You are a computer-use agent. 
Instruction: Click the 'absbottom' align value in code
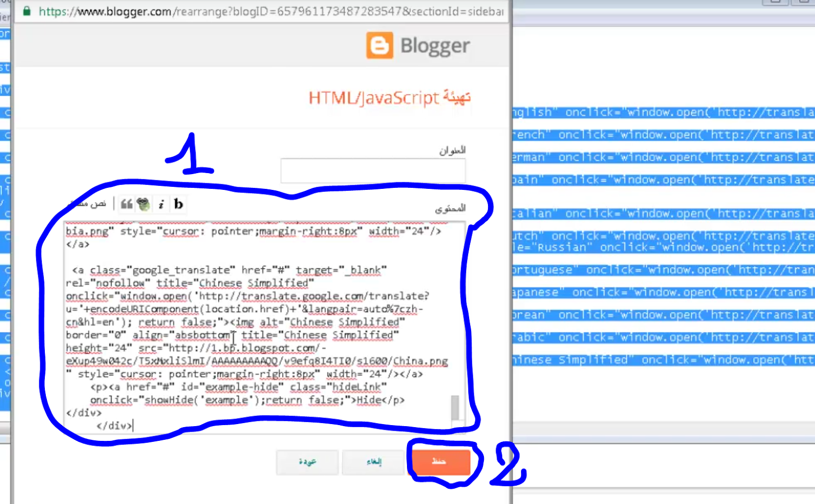pyautogui.click(x=203, y=335)
